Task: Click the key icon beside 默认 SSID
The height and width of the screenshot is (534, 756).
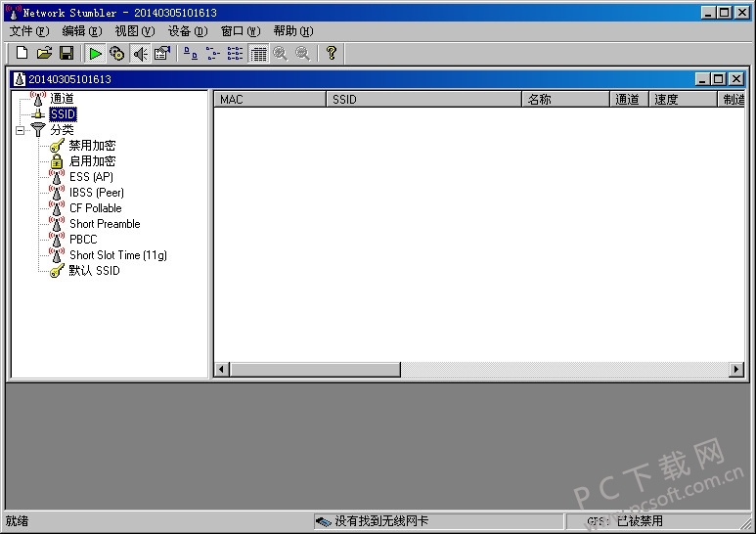Action: pos(57,271)
